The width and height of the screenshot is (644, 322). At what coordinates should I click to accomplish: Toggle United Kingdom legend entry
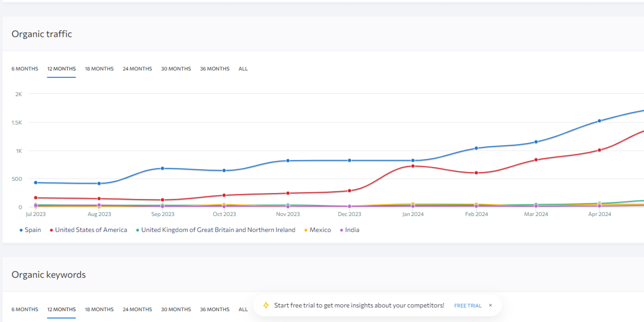coord(216,230)
